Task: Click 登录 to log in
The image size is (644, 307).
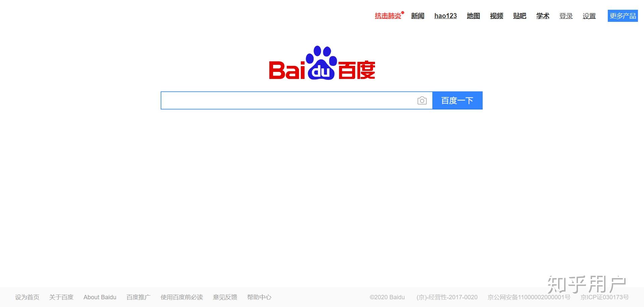Action: 566,16
